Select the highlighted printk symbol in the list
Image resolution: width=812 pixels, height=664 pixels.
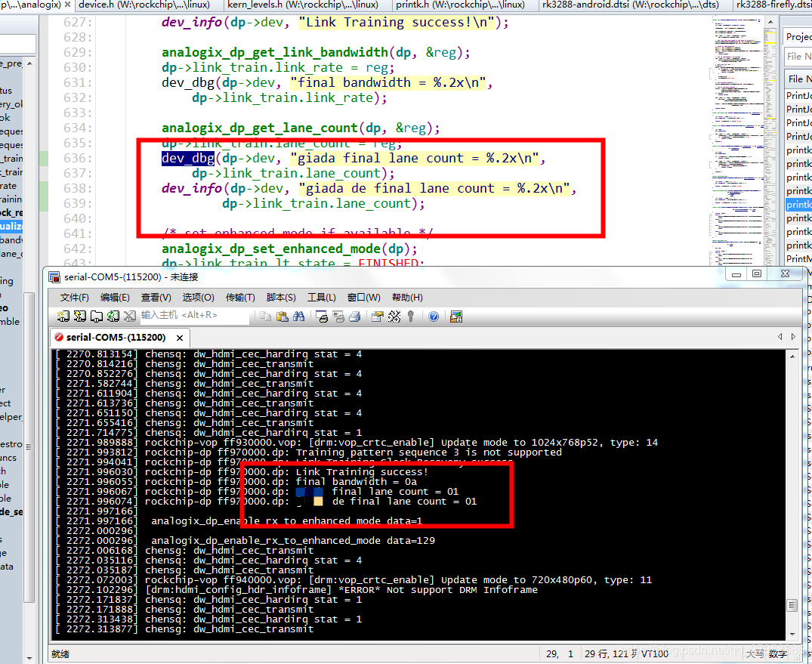798,204
